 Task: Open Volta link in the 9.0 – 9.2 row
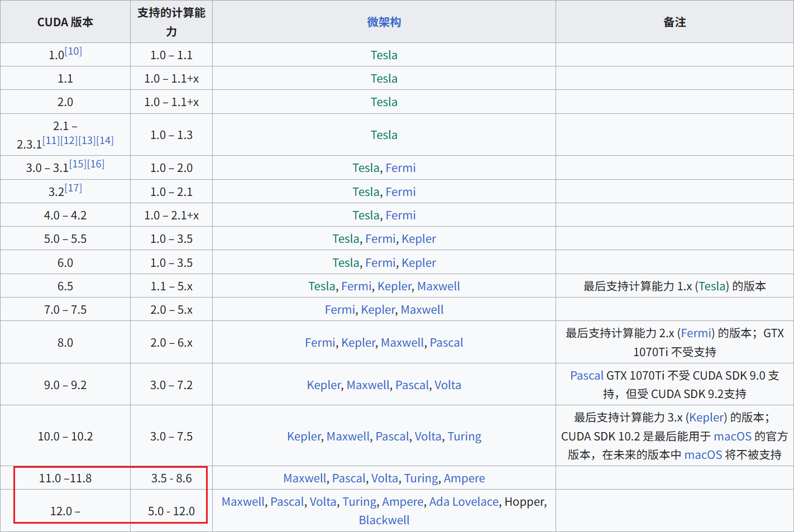pos(448,385)
